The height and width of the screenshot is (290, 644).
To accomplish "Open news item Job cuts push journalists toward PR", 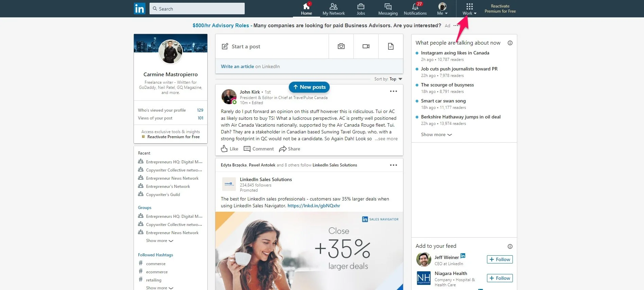I will [459, 69].
